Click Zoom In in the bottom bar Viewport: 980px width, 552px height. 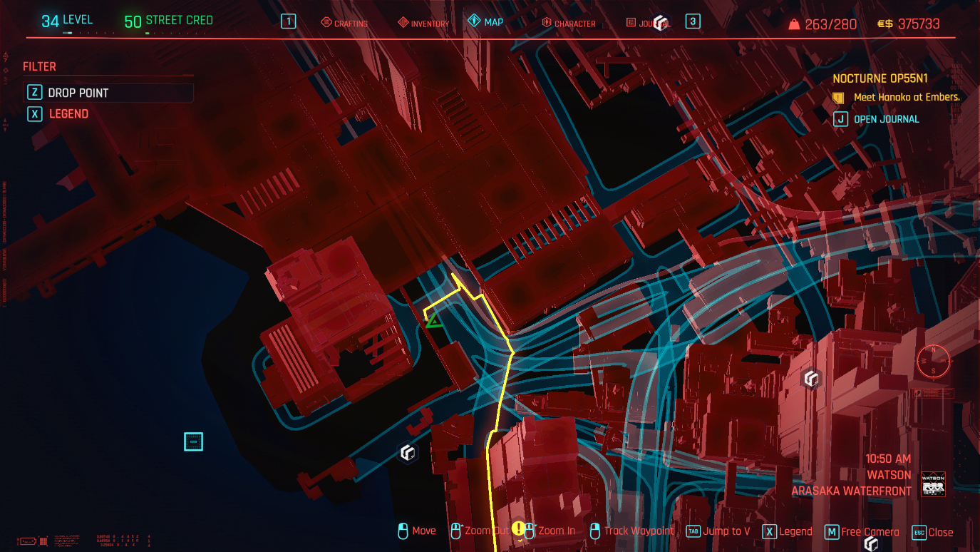pyautogui.click(x=550, y=531)
